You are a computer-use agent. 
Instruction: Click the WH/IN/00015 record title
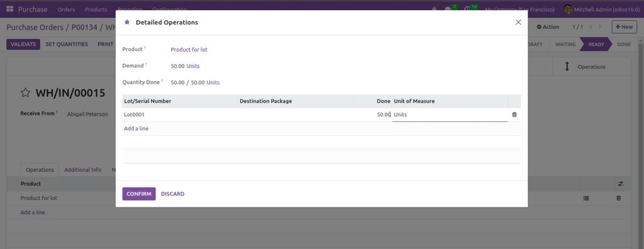pyautogui.click(x=70, y=93)
